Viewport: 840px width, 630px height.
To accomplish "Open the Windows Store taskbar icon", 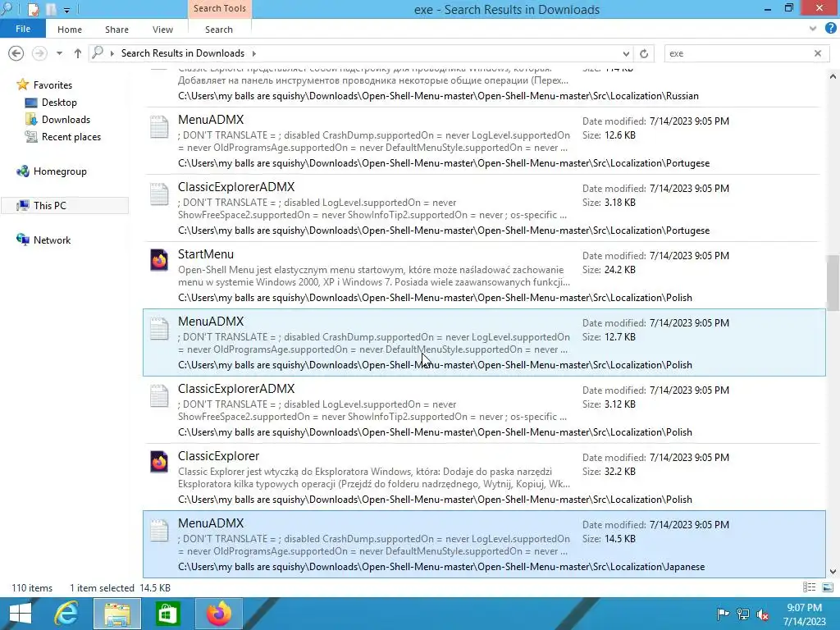I will (167, 614).
